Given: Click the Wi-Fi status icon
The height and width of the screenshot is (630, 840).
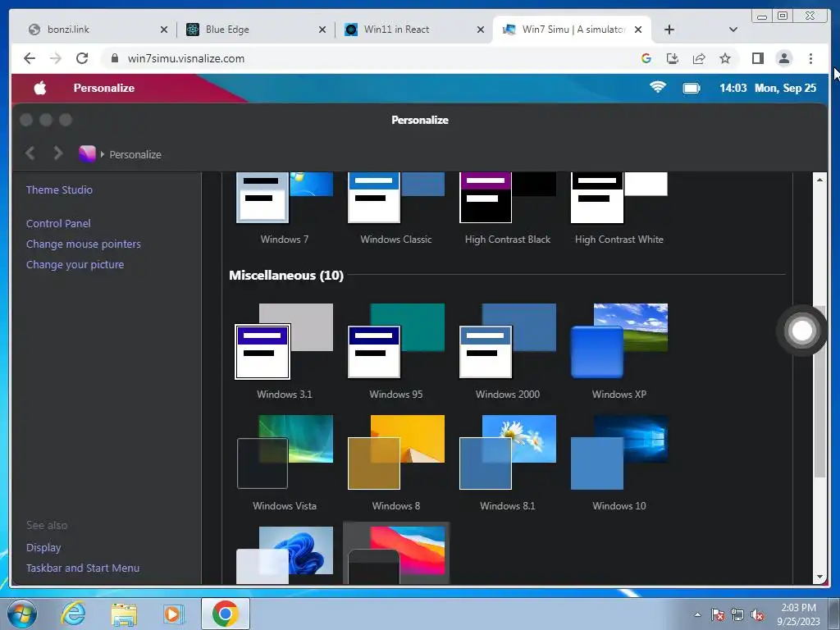Looking at the screenshot, I should pos(658,87).
